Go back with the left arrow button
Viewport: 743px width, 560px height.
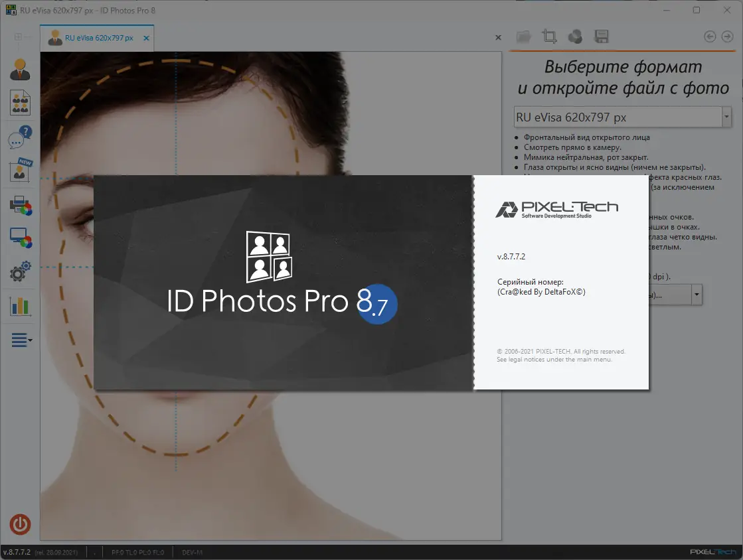click(x=710, y=36)
